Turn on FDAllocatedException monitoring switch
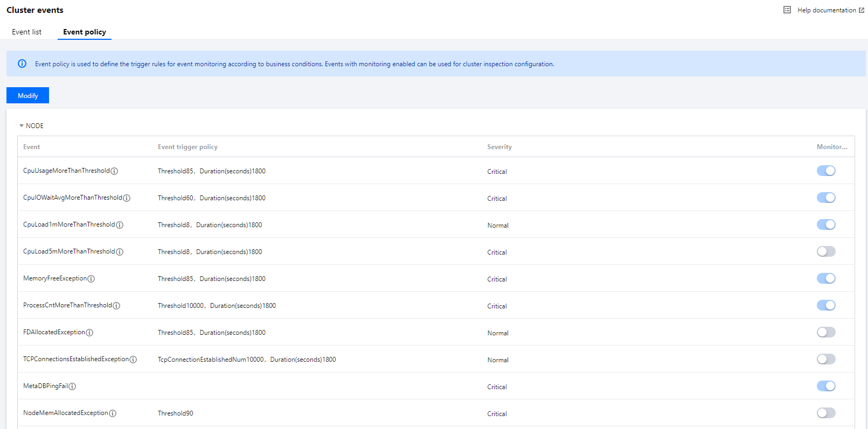Viewport: 868px width, 429px height. coord(825,332)
